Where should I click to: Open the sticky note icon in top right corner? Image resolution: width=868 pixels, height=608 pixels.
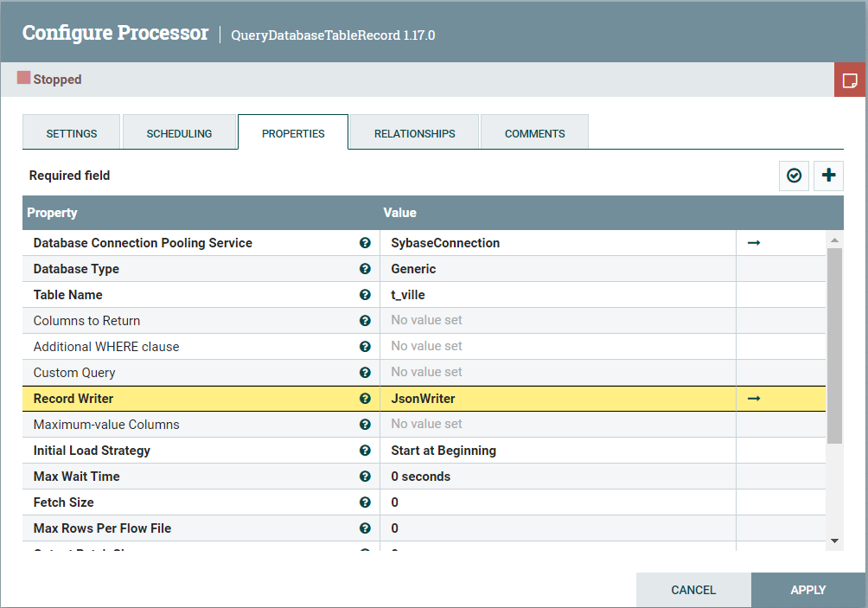[x=851, y=79]
